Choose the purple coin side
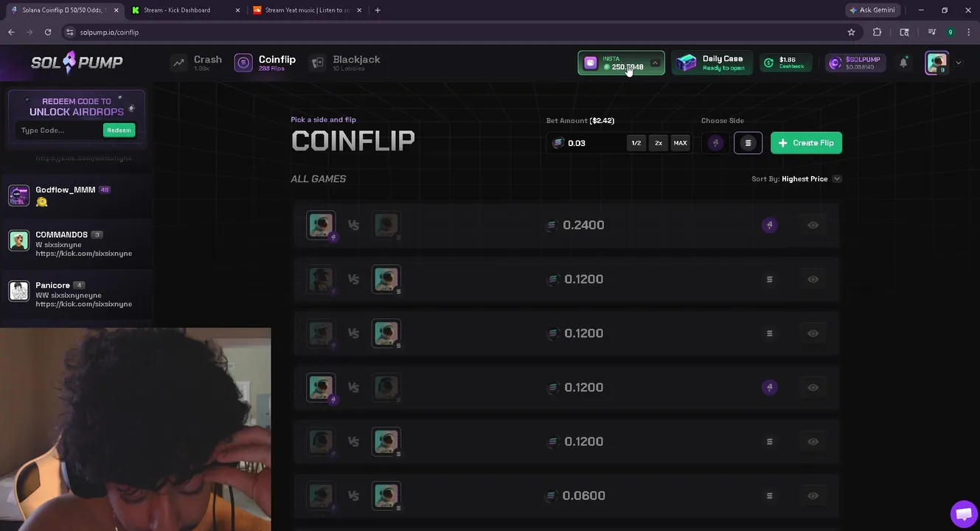This screenshot has height=531, width=980. tap(715, 143)
